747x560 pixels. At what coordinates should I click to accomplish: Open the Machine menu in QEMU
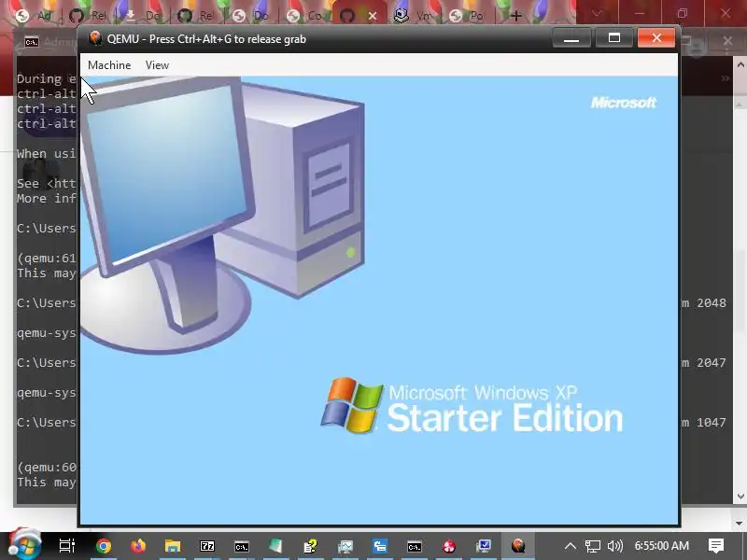(x=109, y=65)
